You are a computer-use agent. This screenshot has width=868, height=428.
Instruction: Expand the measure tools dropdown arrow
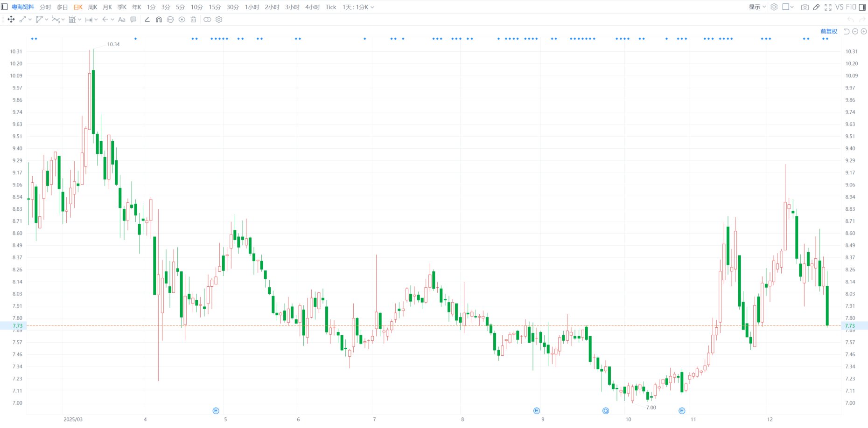[x=96, y=20]
